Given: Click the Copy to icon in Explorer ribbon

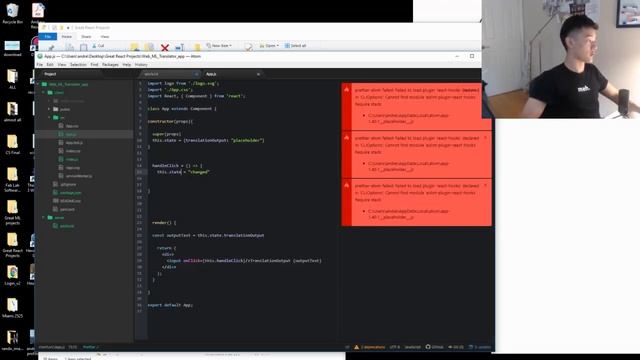Looking at the screenshot, I should (x=149, y=47).
